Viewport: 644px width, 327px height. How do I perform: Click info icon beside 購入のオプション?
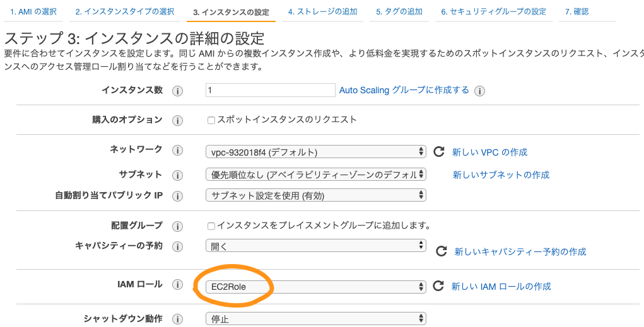[x=177, y=120]
